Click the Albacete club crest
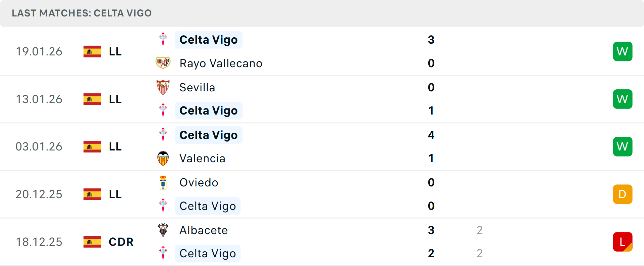Viewport: 644px width, 266px height. pos(163,230)
